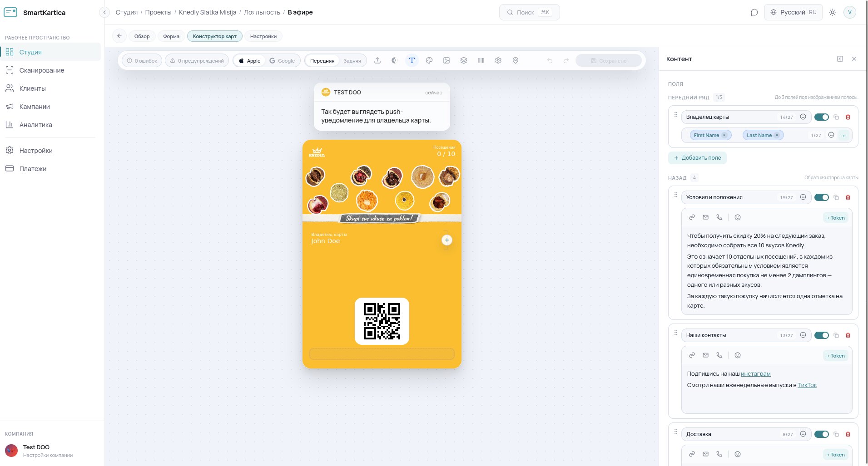Click the plus button on card preview
Image resolution: width=868 pixels, height=466 pixels.
[x=447, y=240]
